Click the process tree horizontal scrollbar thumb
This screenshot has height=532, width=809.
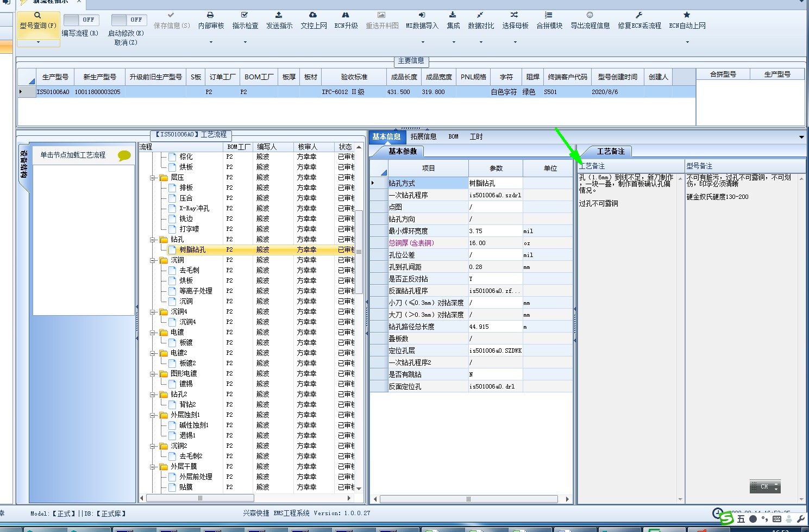click(x=200, y=498)
